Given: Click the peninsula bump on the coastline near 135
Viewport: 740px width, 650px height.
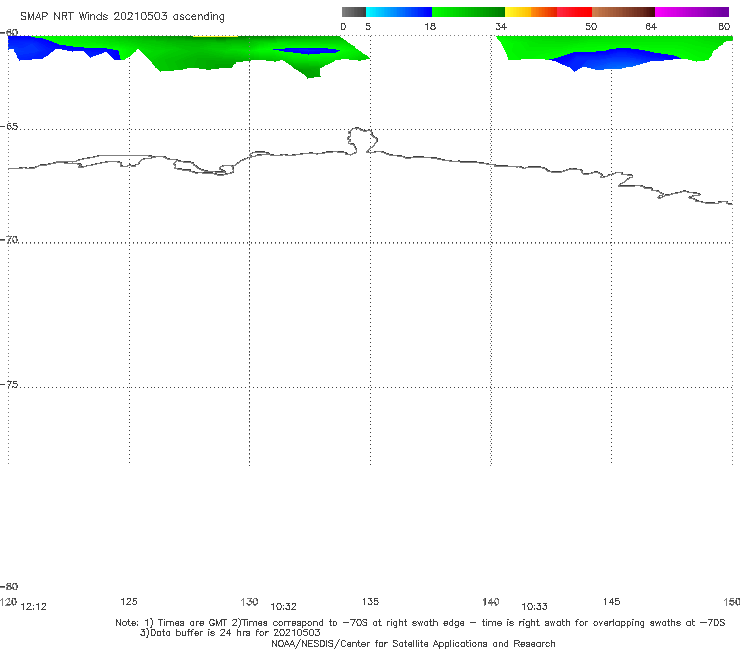Looking at the screenshot, I should 362,140.
